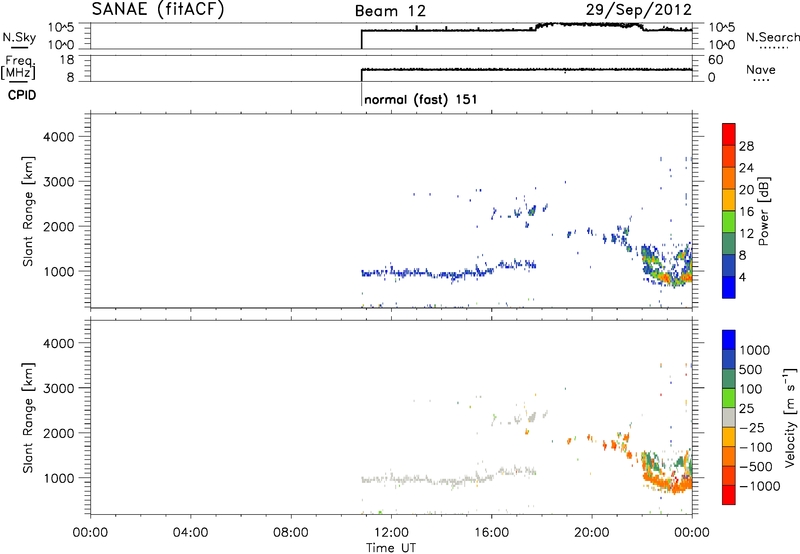
Task: Click the '16' label on Power colorbar
Action: tap(746, 212)
